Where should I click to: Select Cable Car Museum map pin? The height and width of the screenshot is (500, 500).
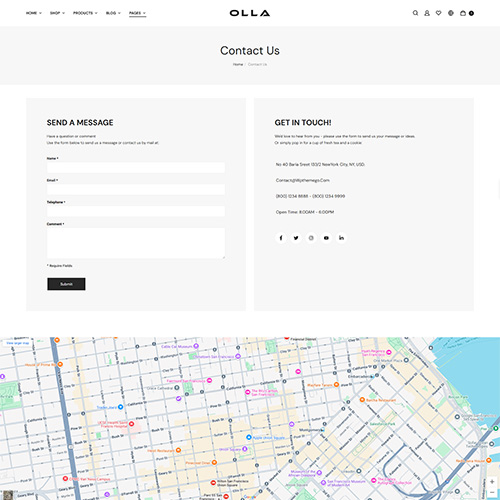196,346
